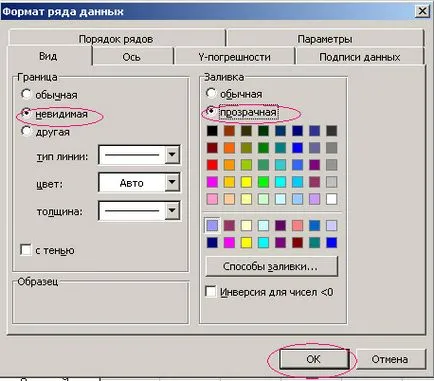Screen dimensions: 434x381
Task: Click the Отмена button
Action: [x=390, y=359]
